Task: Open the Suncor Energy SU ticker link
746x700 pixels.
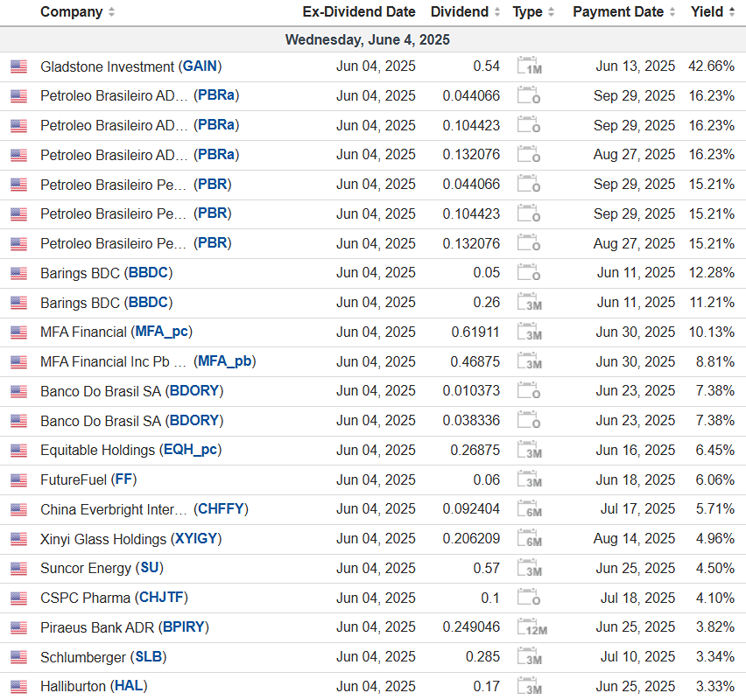Action: pyautogui.click(x=150, y=569)
